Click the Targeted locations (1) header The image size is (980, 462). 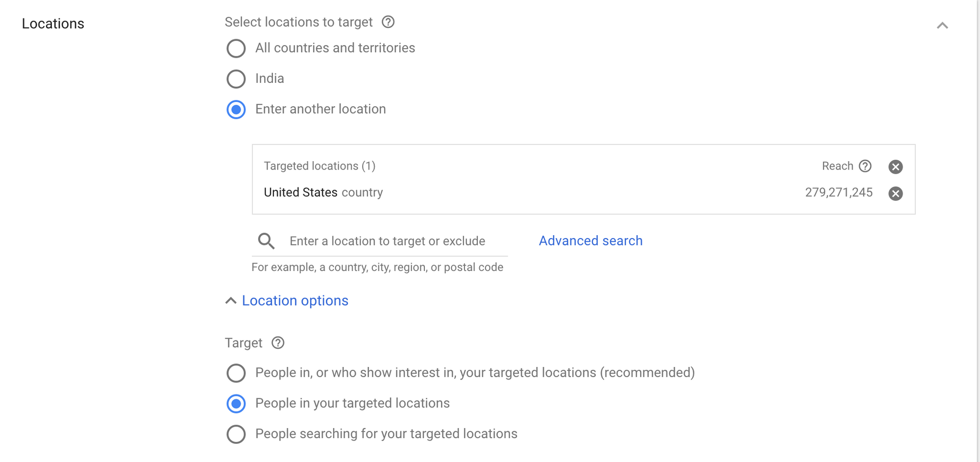click(319, 166)
